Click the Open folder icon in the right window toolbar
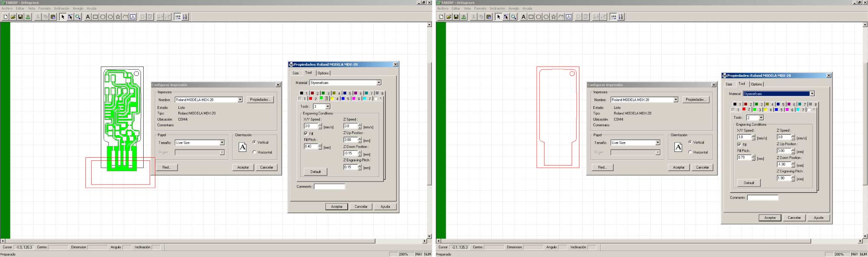The width and height of the screenshot is (868, 257). [449, 17]
